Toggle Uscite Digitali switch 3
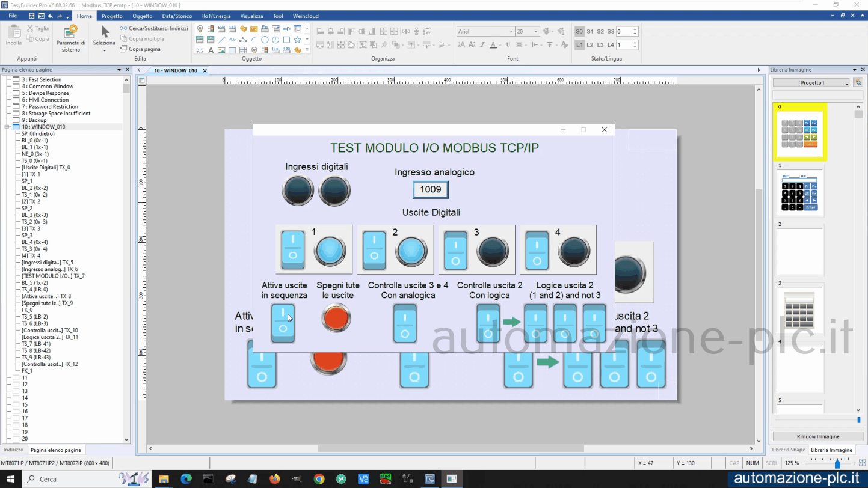This screenshot has height=488, width=868. click(x=455, y=250)
